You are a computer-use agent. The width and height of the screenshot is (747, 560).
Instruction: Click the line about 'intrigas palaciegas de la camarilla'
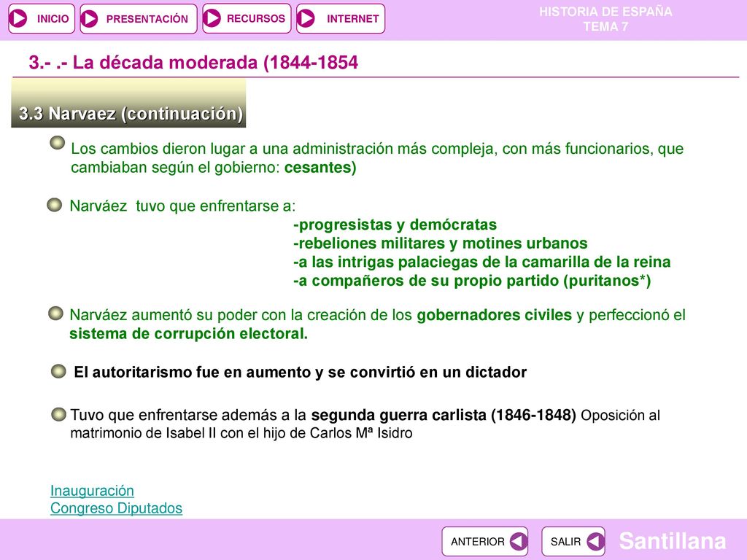coord(481,262)
